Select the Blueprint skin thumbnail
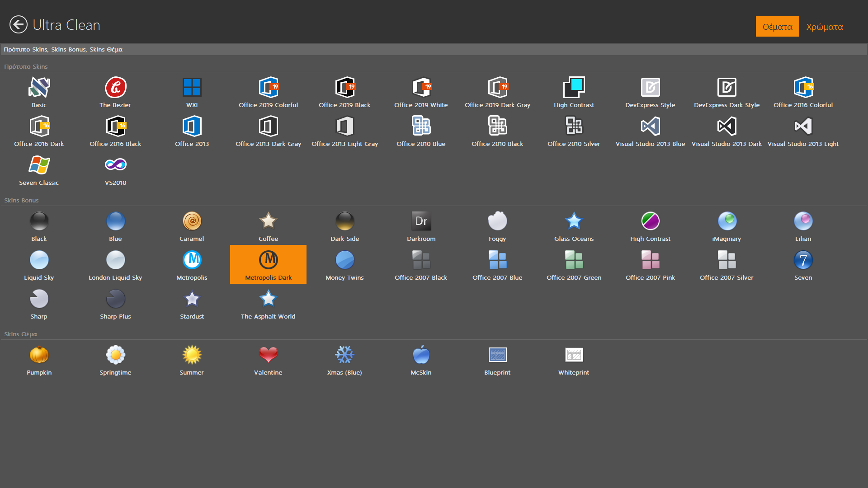 click(497, 355)
